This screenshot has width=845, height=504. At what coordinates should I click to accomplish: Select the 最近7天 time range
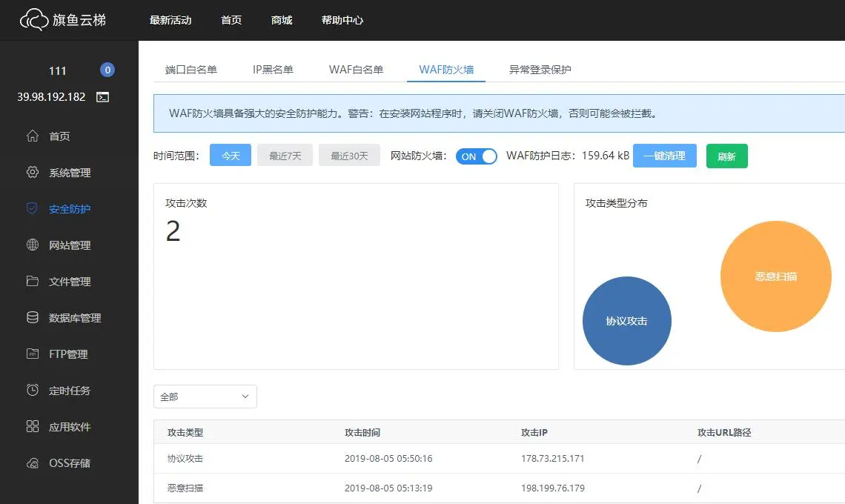pyautogui.click(x=285, y=155)
